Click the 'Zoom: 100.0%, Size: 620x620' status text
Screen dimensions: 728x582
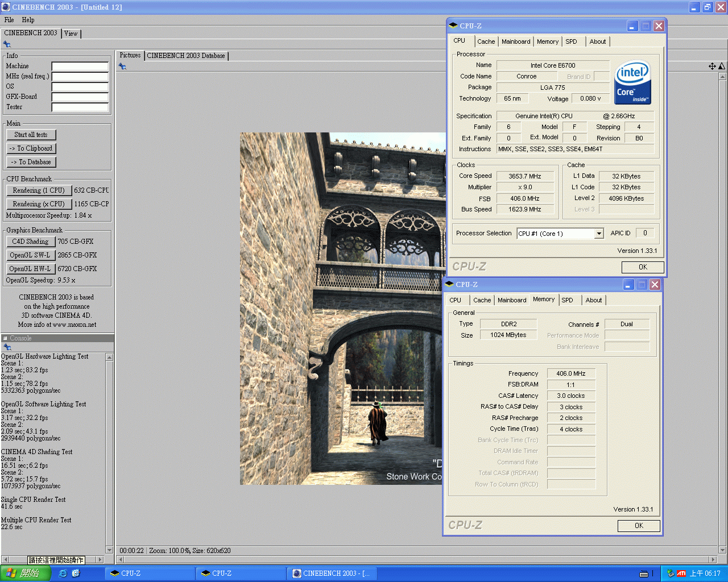(x=190, y=551)
